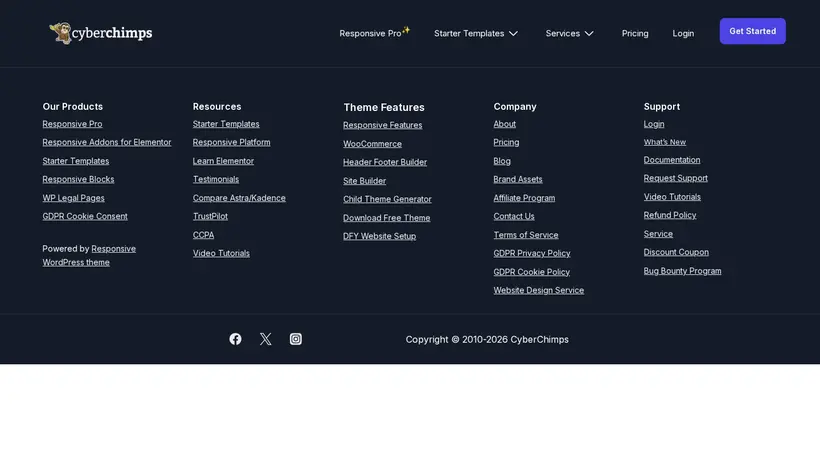Open the GDPR Cookie Policy link
This screenshot has height=461, width=820.
pyautogui.click(x=531, y=272)
